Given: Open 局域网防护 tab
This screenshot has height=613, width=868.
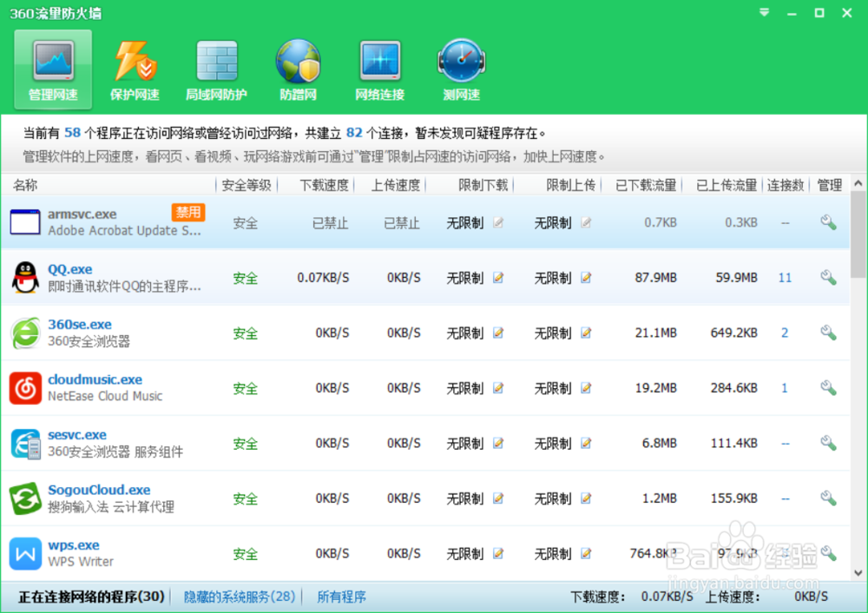Looking at the screenshot, I should coord(216,69).
